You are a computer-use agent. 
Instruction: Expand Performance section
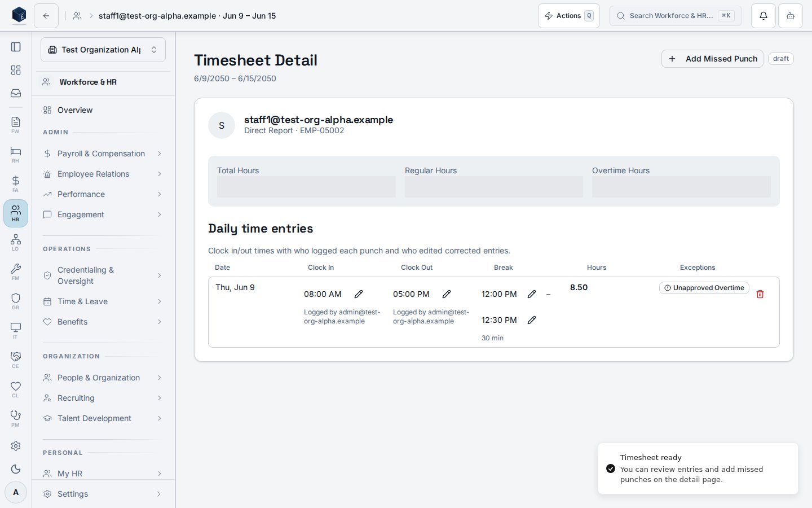pos(103,194)
